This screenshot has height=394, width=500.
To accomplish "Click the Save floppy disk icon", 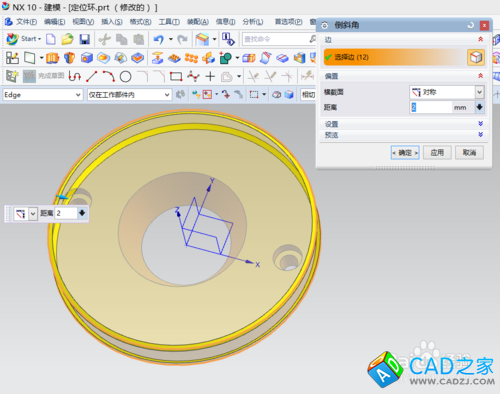I will 85,39.
